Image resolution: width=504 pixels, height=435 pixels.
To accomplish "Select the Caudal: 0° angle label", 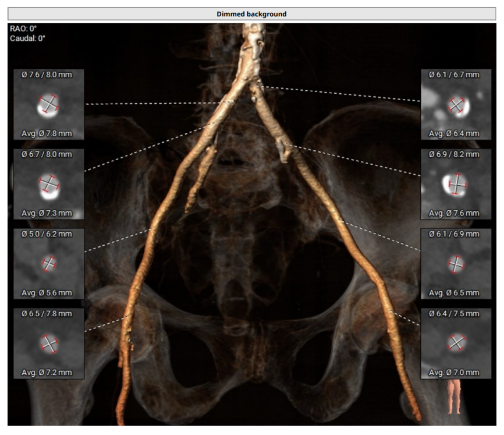I will pos(27,38).
